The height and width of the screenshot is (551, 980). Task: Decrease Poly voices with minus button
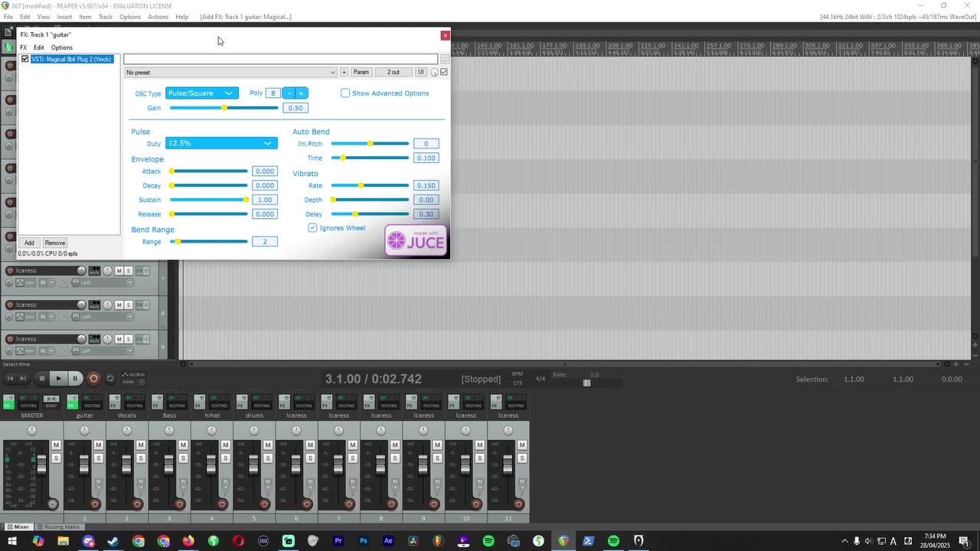point(289,93)
